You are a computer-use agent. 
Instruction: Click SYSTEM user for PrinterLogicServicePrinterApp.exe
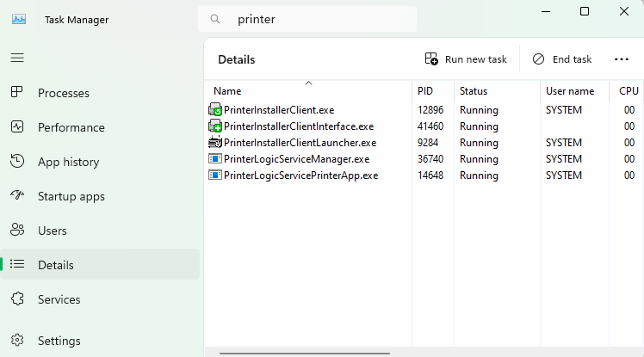tap(564, 175)
